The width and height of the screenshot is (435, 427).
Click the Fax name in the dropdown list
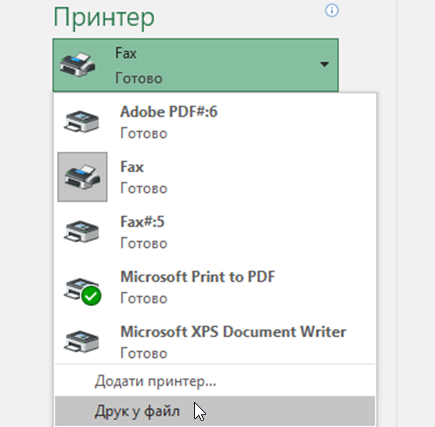click(132, 167)
